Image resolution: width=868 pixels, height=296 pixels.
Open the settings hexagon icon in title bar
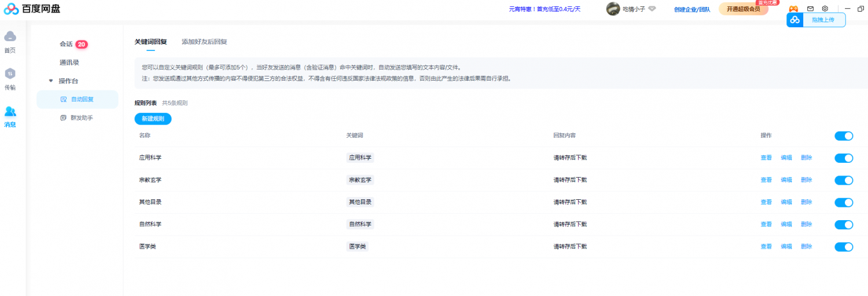point(825,9)
